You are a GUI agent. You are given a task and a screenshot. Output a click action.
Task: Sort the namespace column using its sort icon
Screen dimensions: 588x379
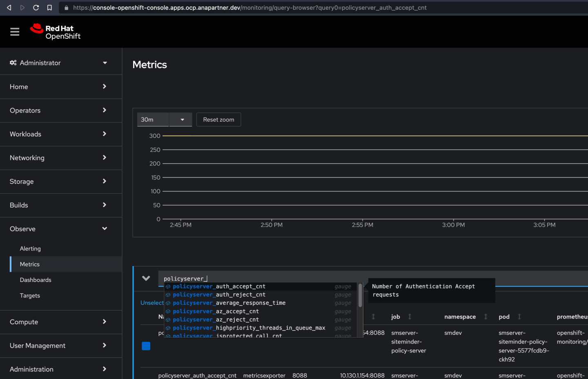485,317
